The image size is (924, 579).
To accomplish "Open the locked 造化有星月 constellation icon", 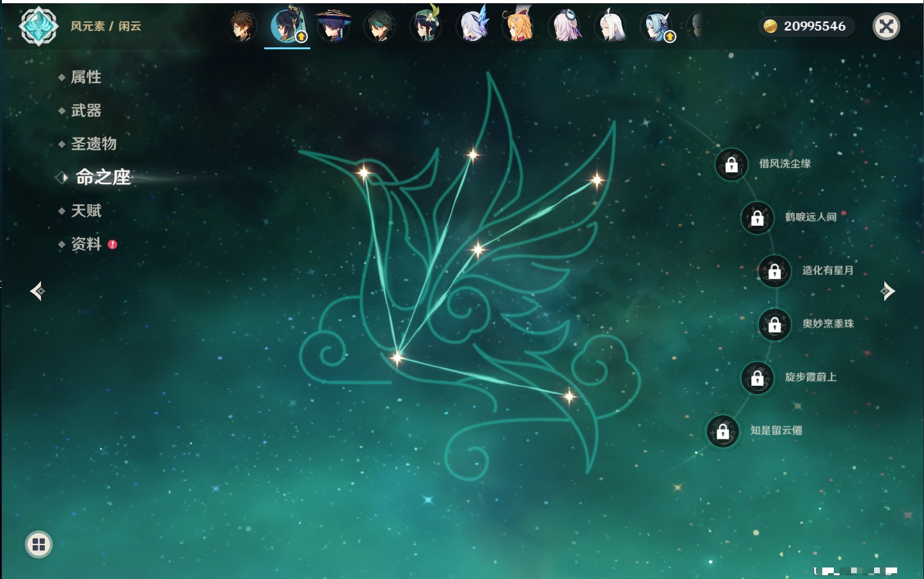I will (x=774, y=271).
